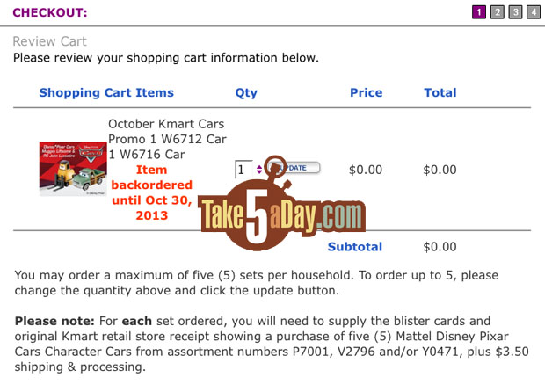The width and height of the screenshot is (545, 392).
Task: Jump to checkout step 3 box
Action: click(515, 12)
